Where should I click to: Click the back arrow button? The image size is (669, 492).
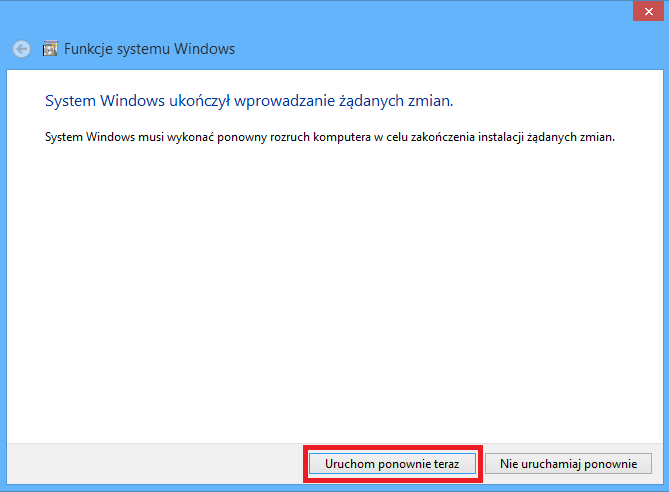pos(22,48)
